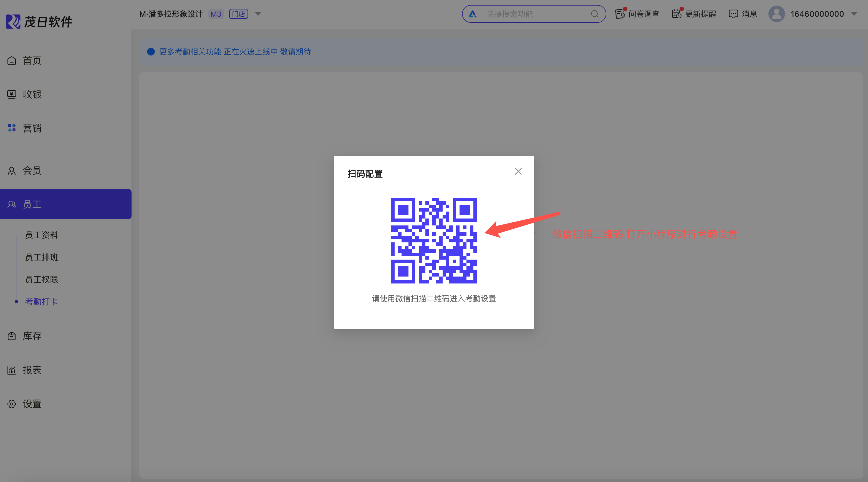
Task: Select the marketing (营销) grid icon
Action: [x=12, y=128]
